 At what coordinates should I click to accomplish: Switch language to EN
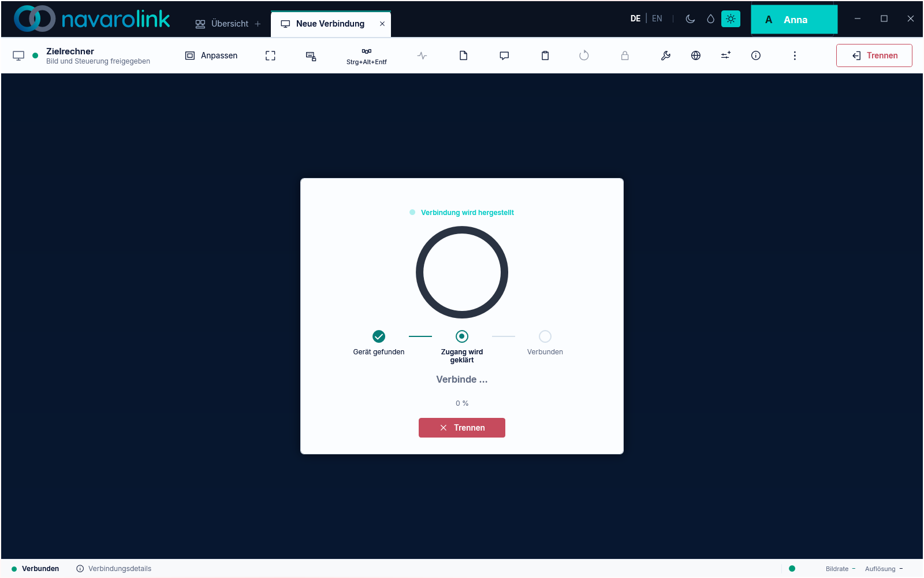(x=657, y=18)
